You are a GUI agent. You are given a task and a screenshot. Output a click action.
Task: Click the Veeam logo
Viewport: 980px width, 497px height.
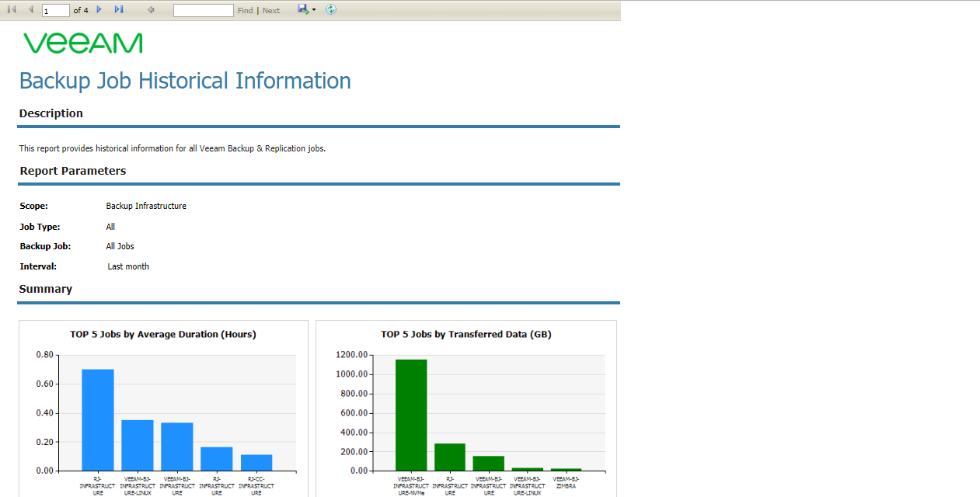(x=83, y=43)
